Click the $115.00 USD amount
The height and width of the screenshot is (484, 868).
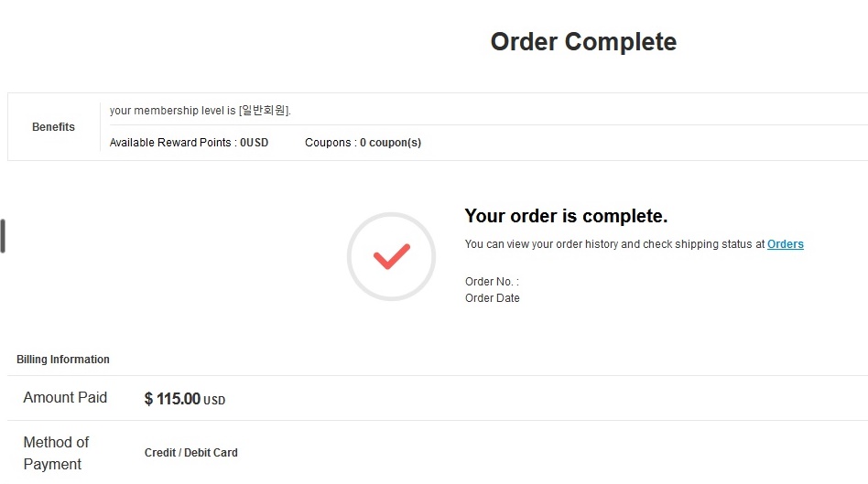point(185,399)
